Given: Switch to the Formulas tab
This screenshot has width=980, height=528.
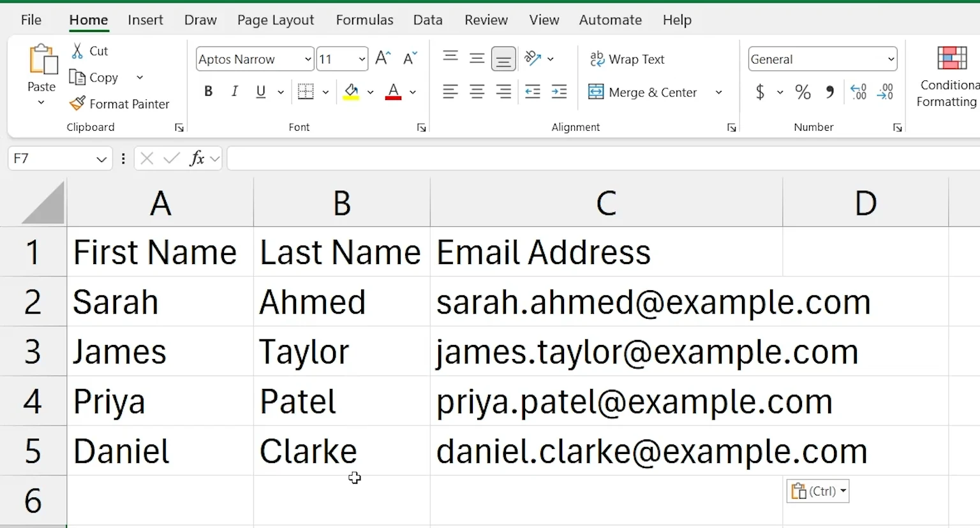Looking at the screenshot, I should click(x=365, y=20).
